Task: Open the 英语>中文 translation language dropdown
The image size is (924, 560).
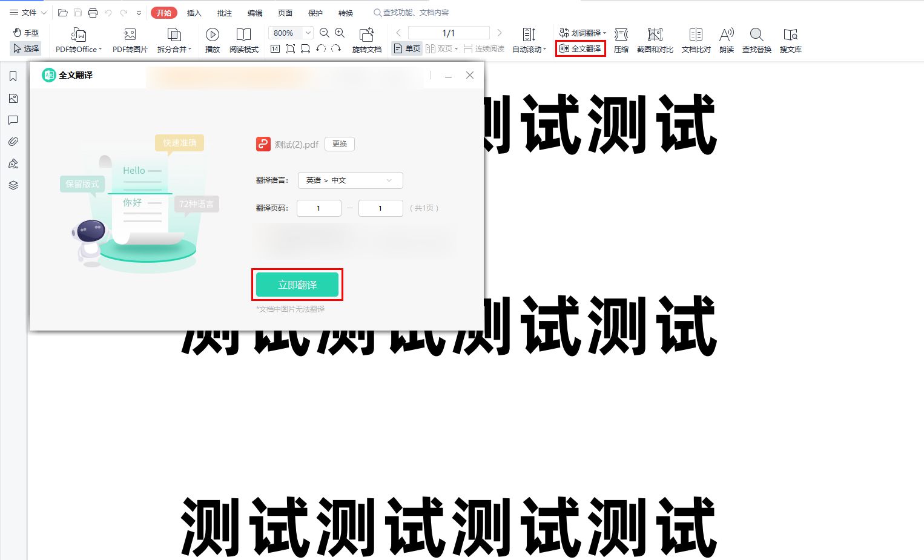Action: click(350, 180)
